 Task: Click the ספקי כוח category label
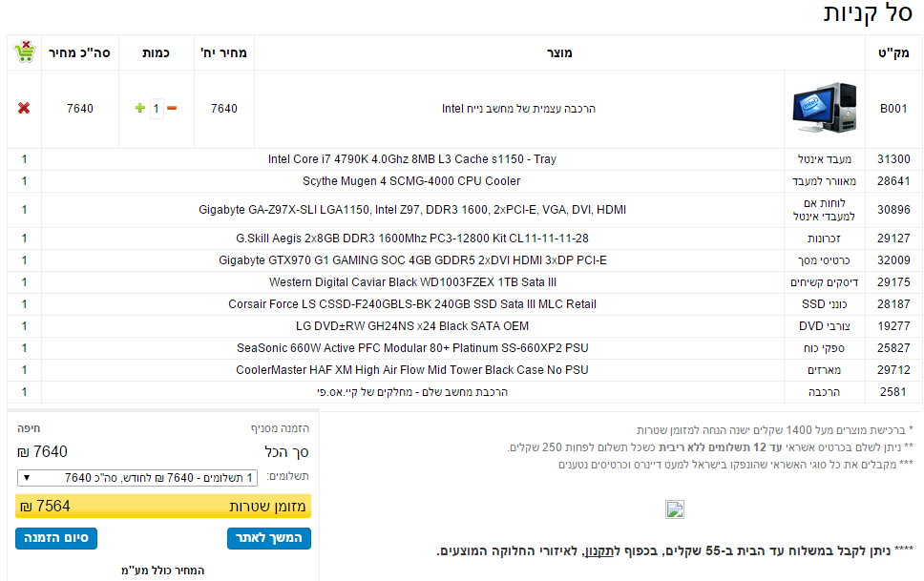pos(825,347)
